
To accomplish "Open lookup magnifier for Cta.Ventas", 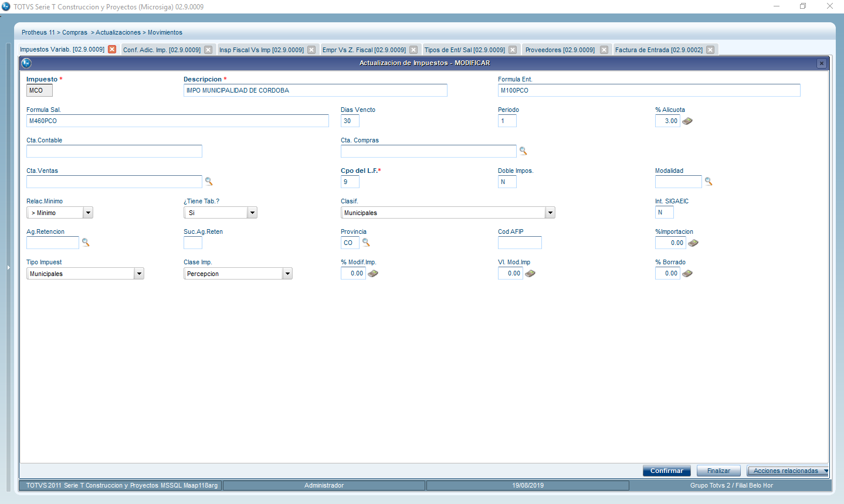I will point(209,182).
